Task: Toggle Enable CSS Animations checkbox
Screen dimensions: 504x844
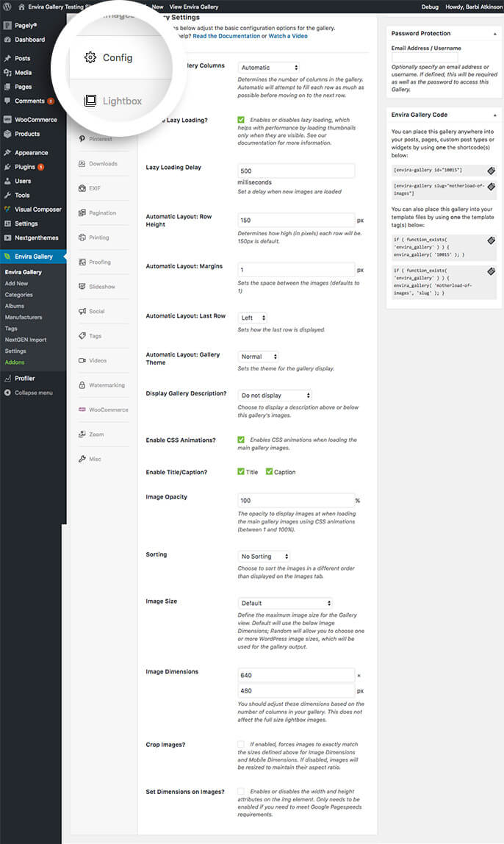Action: (241, 440)
